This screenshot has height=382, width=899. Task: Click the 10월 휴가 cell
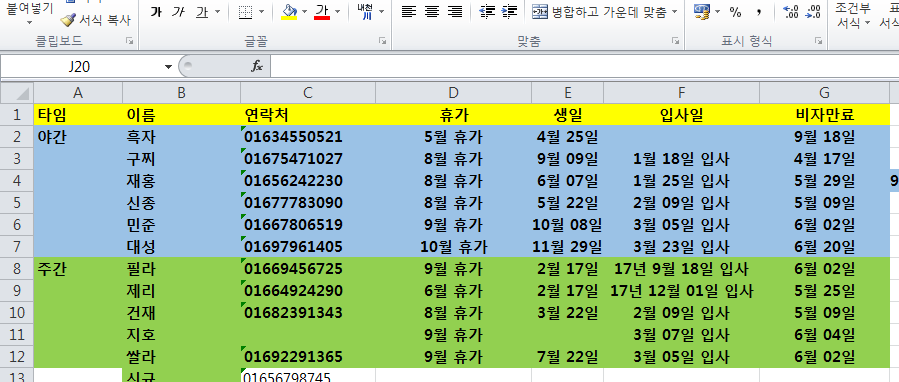(454, 247)
